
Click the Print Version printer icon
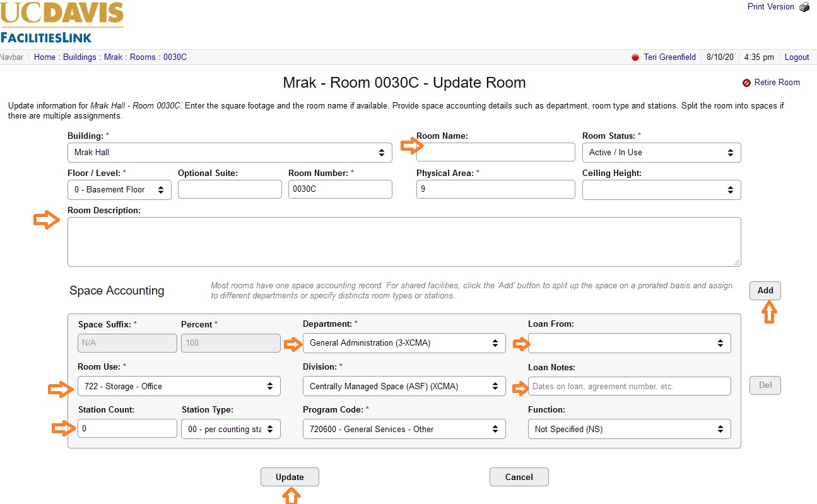click(804, 7)
